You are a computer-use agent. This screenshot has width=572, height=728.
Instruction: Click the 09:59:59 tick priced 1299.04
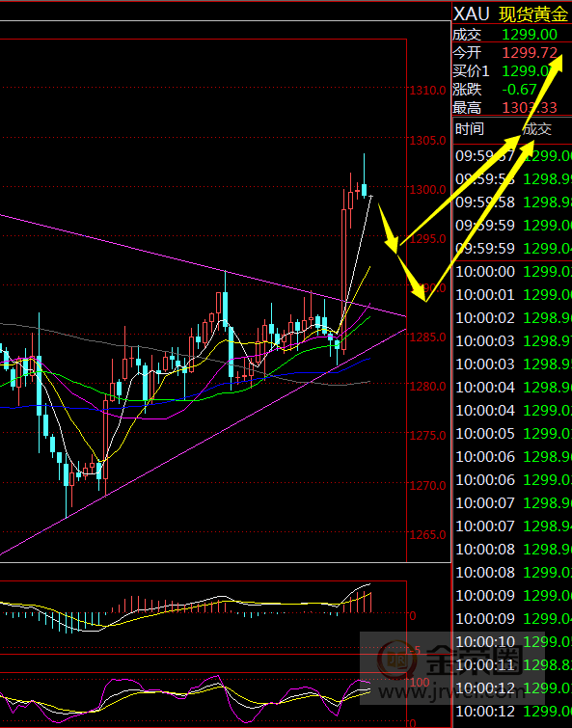coord(513,249)
